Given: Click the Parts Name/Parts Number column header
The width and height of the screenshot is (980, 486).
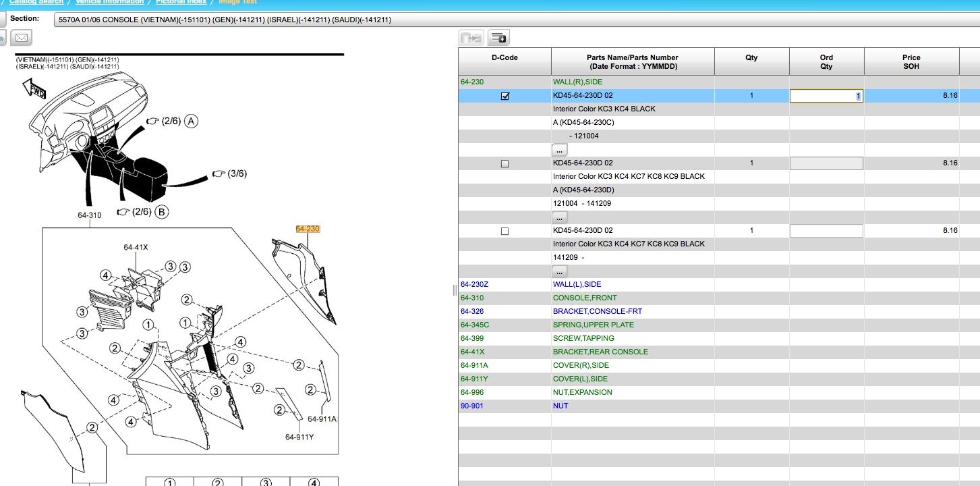Looking at the screenshot, I should coord(633,61).
